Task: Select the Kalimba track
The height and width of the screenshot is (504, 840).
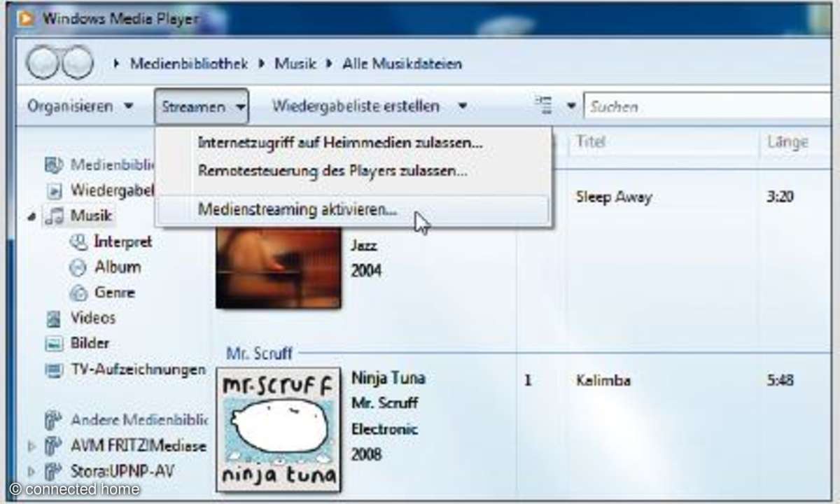Action: (x=603, y=381)
